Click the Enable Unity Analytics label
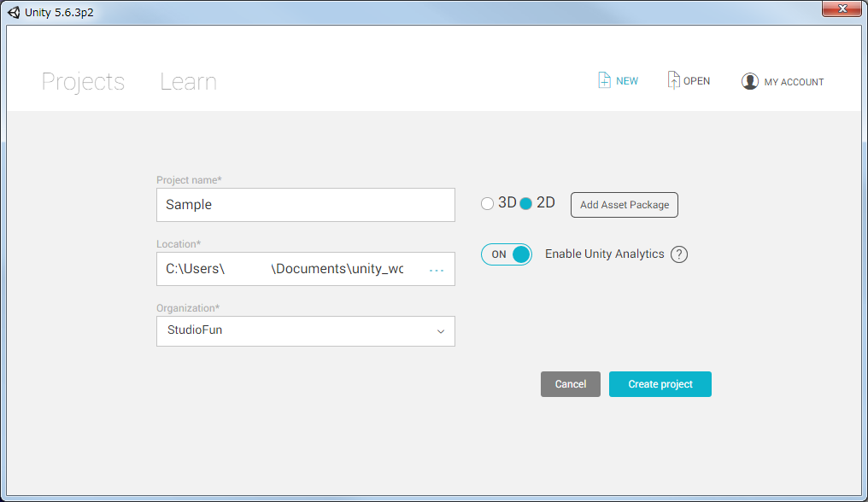The image size is (868, 502). click(605, 254)
